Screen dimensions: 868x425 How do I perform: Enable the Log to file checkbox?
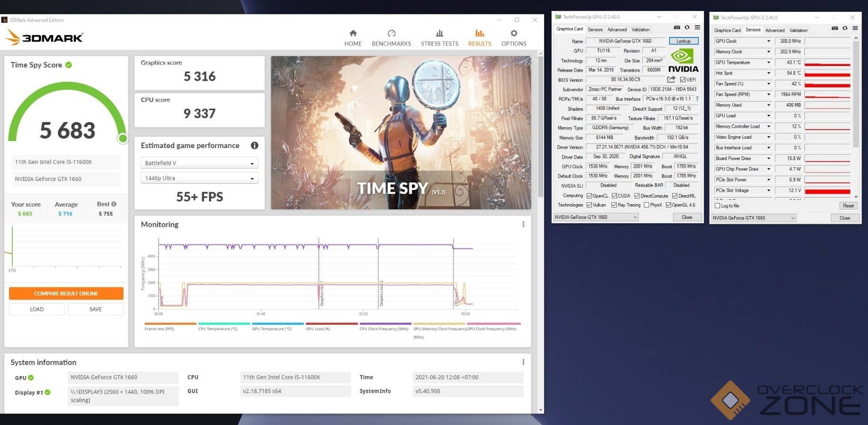point(718,206)
